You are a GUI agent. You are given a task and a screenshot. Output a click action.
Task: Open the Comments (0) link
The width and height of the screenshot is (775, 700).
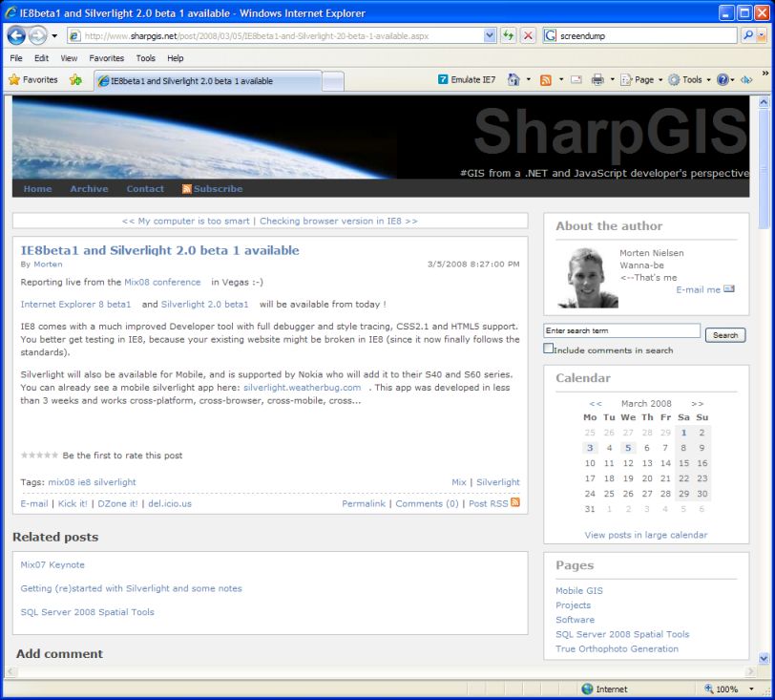(x=427, y=503)
